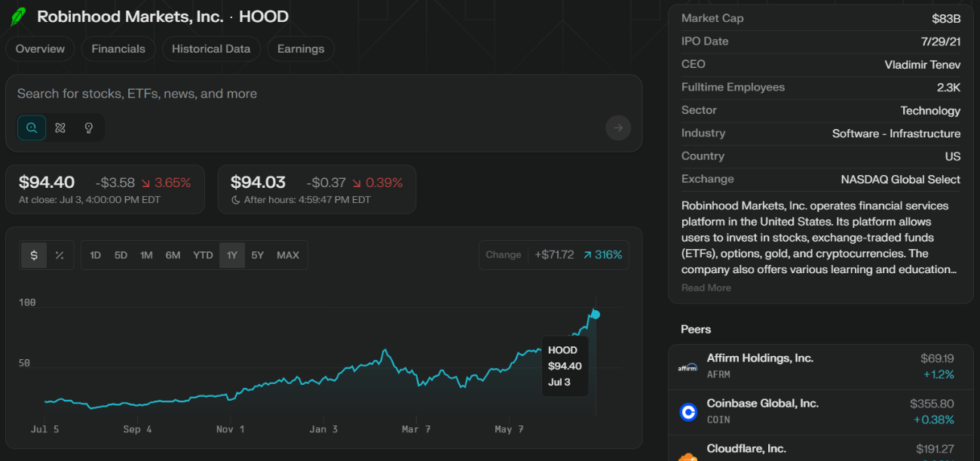Click the Affirm Holdings logo icon
The height and width of the screenshot is (461, 980).
click(688, 367)
